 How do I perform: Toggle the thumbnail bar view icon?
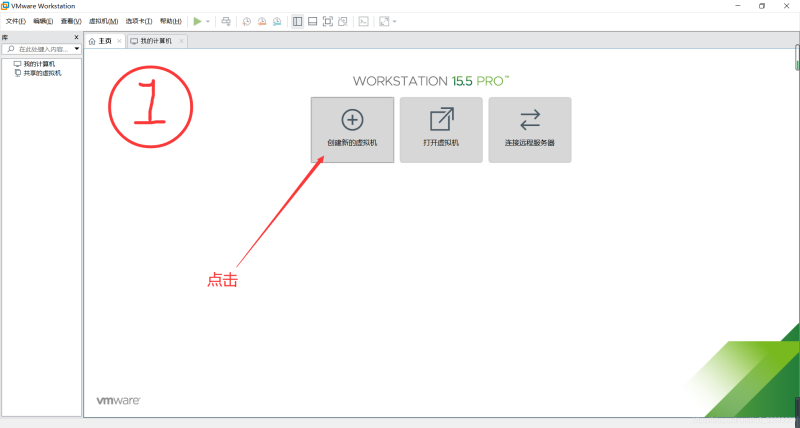(313, 21)
